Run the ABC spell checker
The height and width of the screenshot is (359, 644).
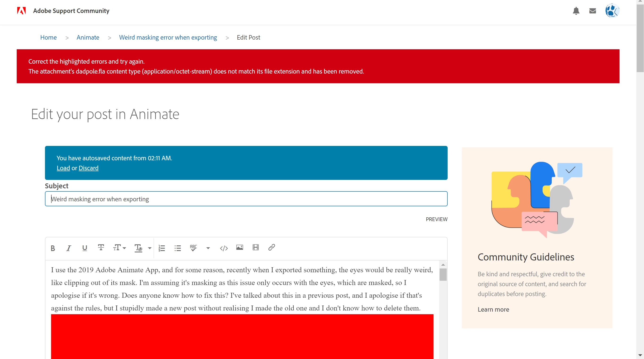click(193, 248)
